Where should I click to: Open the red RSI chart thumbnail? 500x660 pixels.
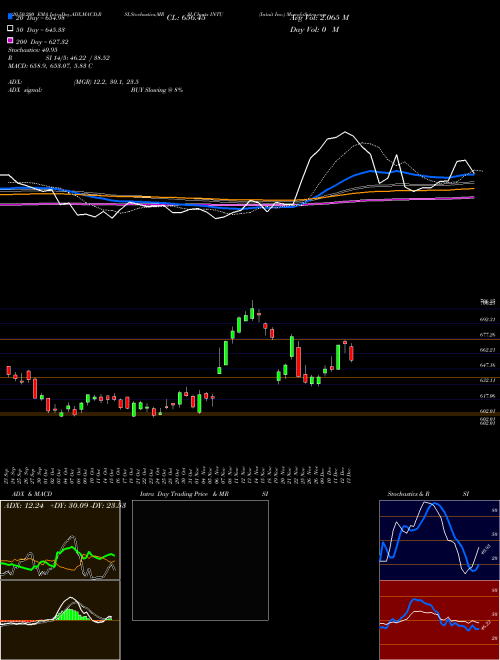click(x=439, y=620)
